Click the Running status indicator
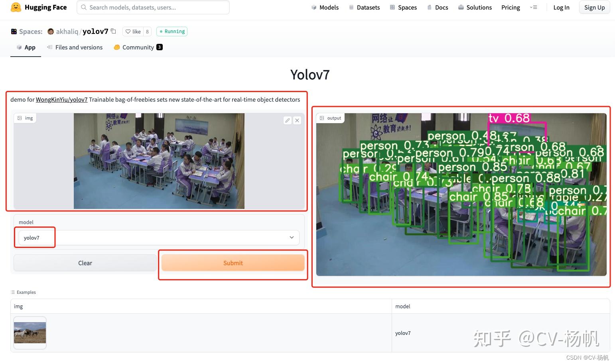The height and width of the screenshot is (364, 615). [172, 31]
